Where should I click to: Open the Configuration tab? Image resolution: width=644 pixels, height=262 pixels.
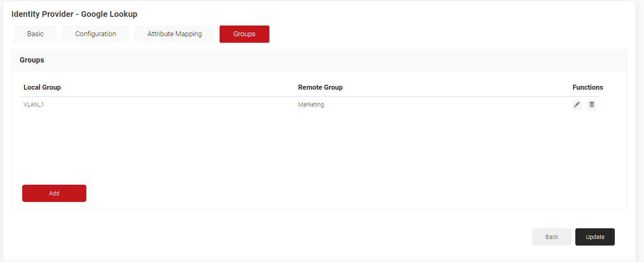point(95,34)
